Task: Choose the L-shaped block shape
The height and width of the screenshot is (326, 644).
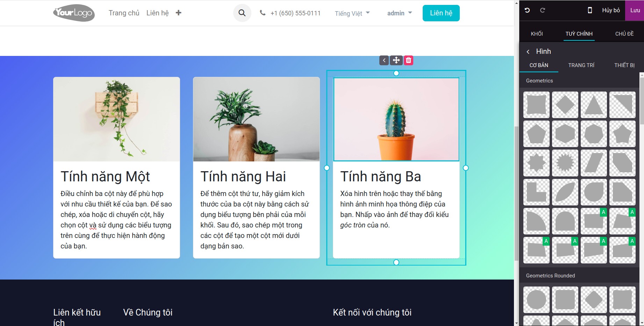Action: tap(536, 192)
